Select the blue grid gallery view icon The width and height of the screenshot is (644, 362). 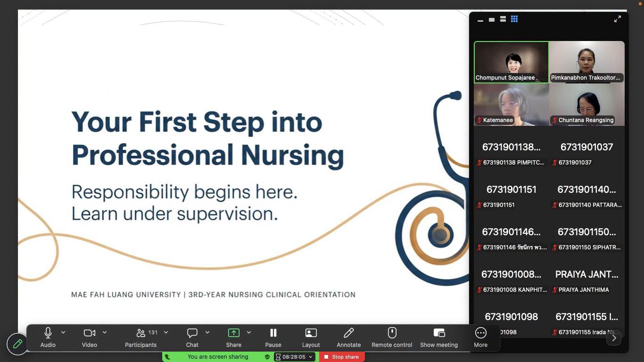coord(514,19)
